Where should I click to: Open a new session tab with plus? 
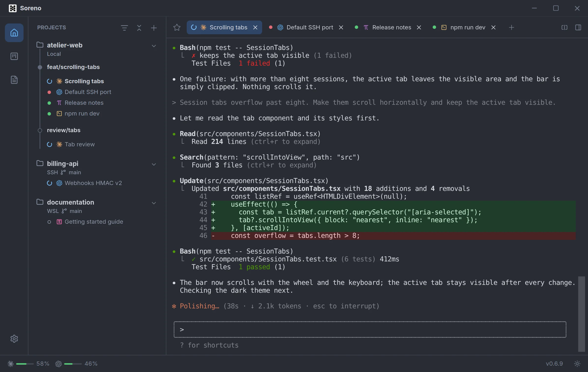pyautogui.click(x=512, y=27)
